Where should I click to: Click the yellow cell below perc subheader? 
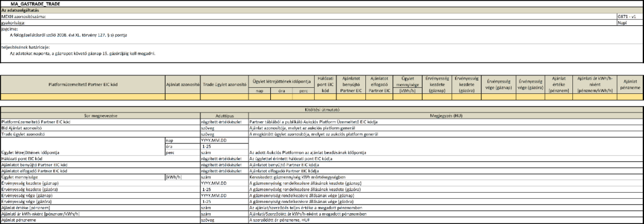click(303, 97)
